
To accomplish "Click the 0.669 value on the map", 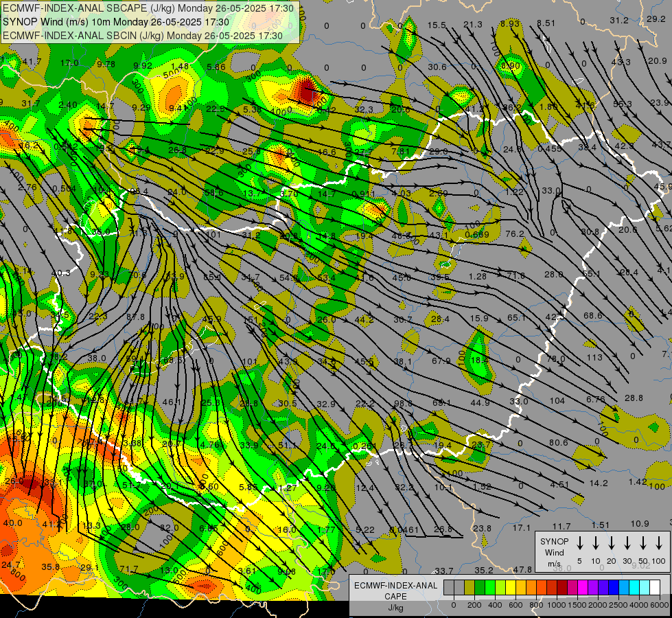I will (x=476, y=234).
